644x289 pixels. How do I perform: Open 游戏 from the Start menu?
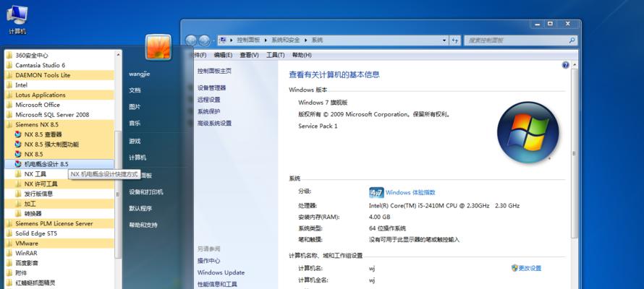pos(135,141)
